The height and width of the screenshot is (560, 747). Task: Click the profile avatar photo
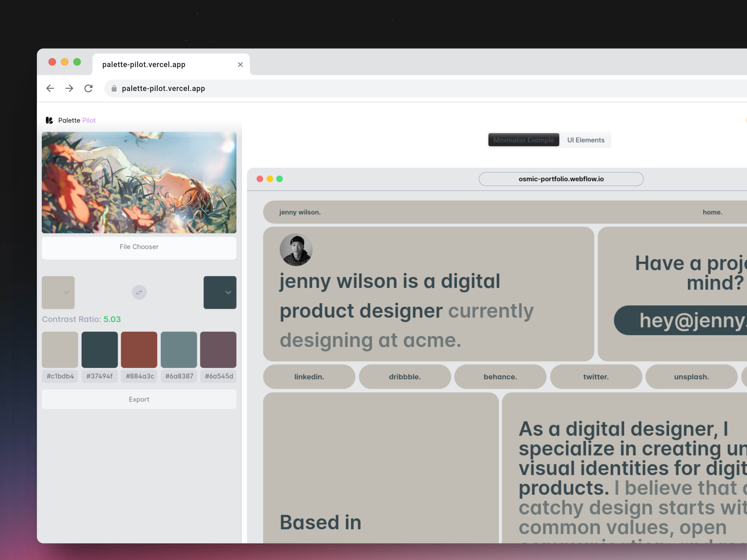pos(296,250)
